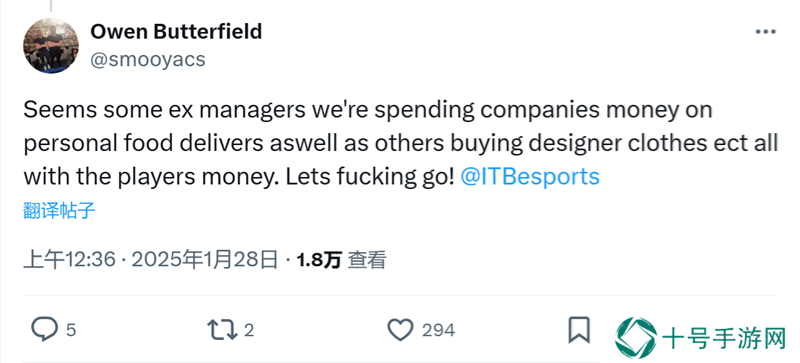This screenshot has height=363, width=800.
Task: Open the @smooyacs handle link
Action: click(x=148, y=60)
